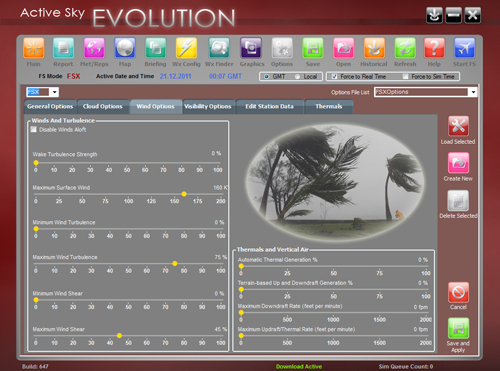
Task: Click the Maximum Wind Shear slider handle
Action: 119,335
